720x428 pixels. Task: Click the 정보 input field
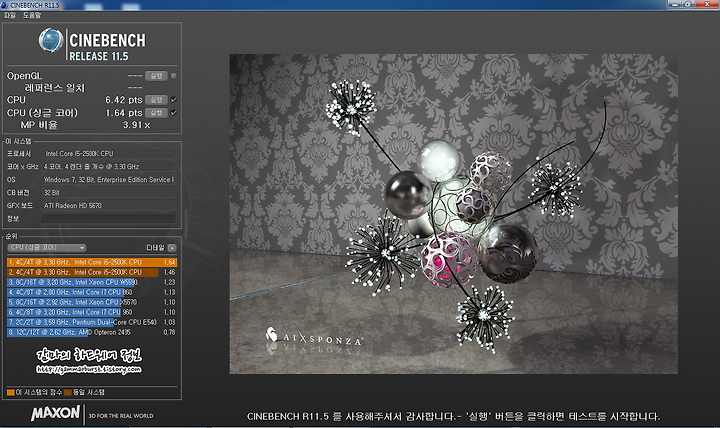(x=109, y=219)
